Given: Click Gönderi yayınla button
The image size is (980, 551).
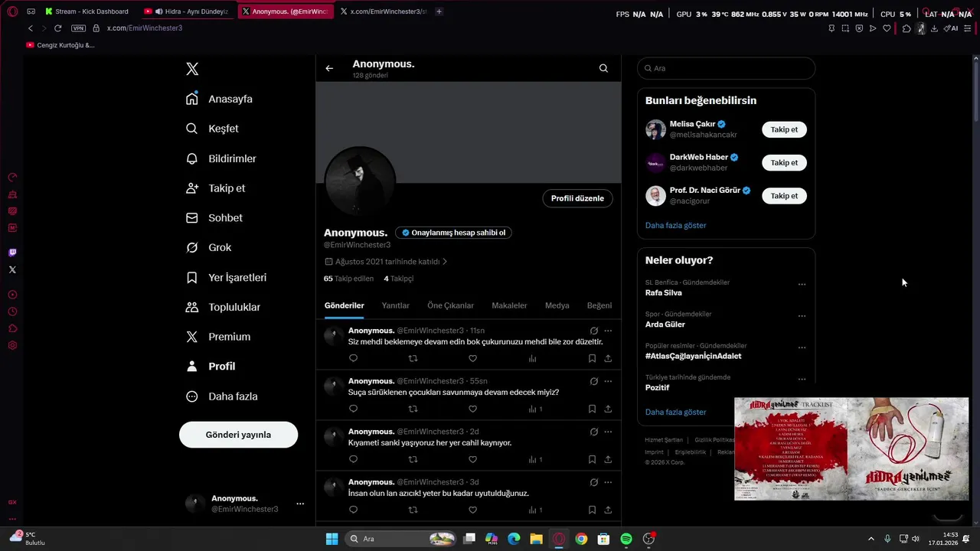Looking at the screenshot, I should pyautogui.click(x=238, y=435).
